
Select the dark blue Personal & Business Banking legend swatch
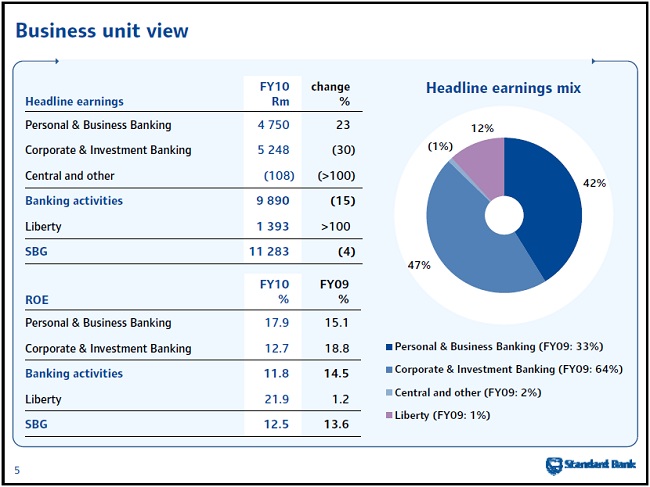click(389, 347)
